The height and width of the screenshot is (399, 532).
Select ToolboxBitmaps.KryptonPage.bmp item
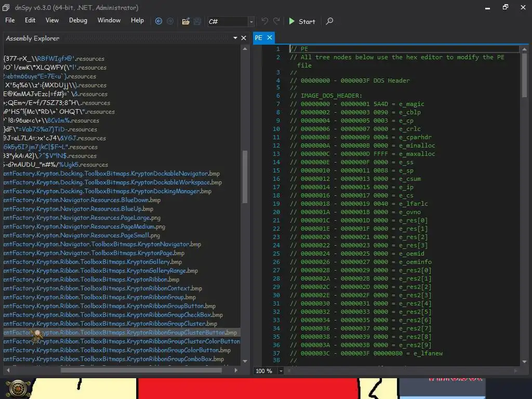pyautogui.click(x=94, y=253)
